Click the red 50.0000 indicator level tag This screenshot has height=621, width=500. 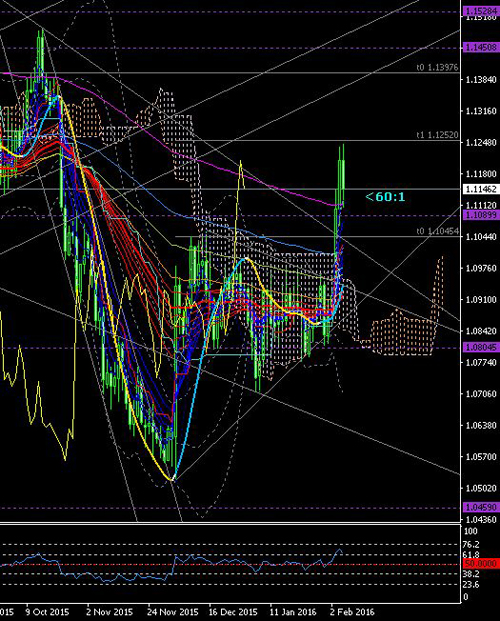click(x=481, y=564)
